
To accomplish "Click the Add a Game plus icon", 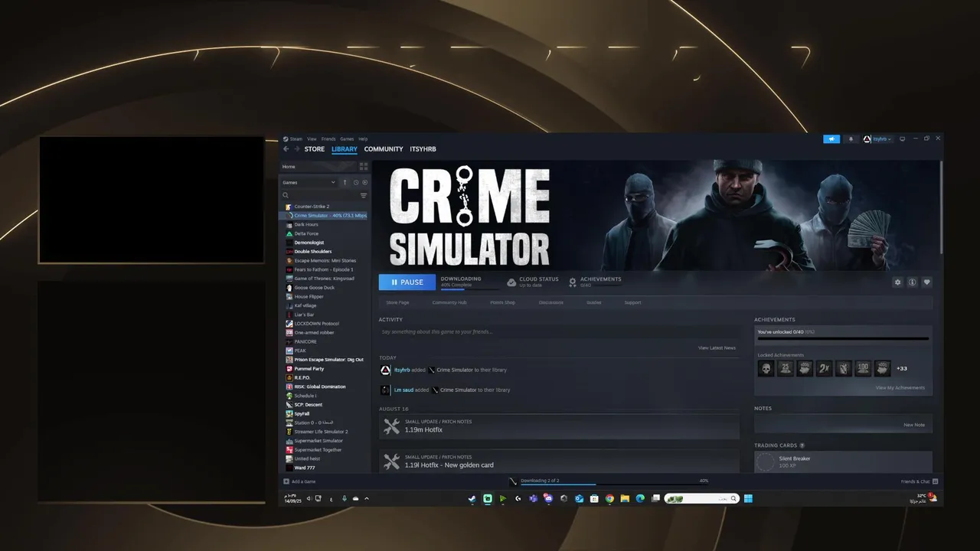I will [x=286, y=481].
